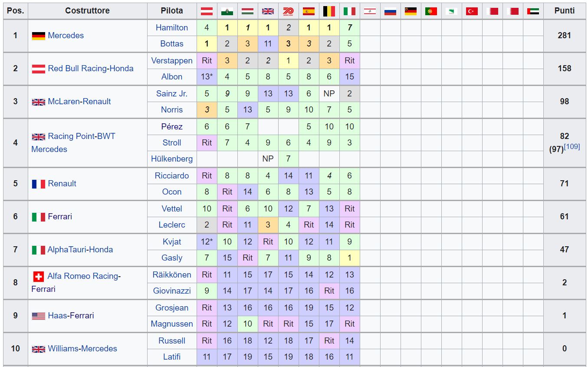Image resolution: width=588 pixels, height=367 pixels.
Task: Click the Russia flag icon in header
Action: [x=390, y=11]
